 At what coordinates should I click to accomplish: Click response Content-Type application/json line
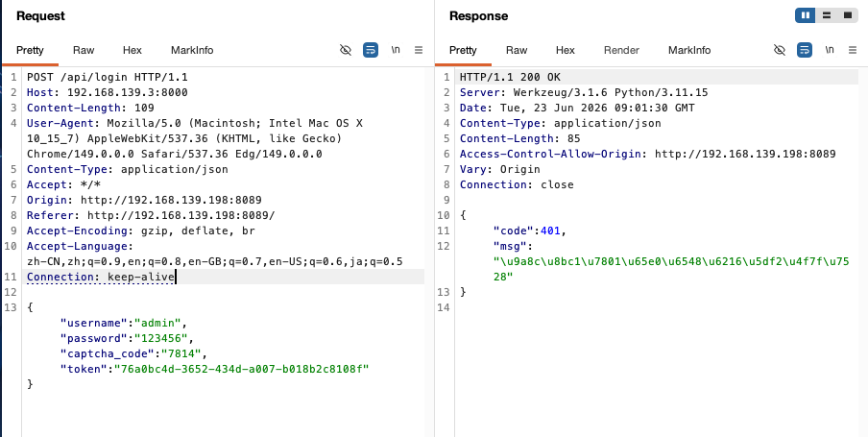pyautogui.click(x=560, y=123)
